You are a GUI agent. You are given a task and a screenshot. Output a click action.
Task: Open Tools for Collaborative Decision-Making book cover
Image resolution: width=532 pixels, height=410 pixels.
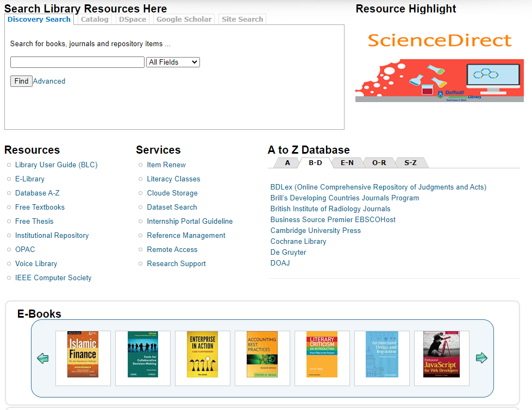(x=143, y=355)
